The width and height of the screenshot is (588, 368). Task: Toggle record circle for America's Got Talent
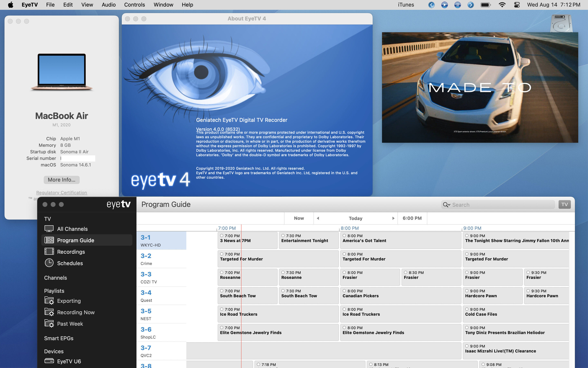(344, 236)
